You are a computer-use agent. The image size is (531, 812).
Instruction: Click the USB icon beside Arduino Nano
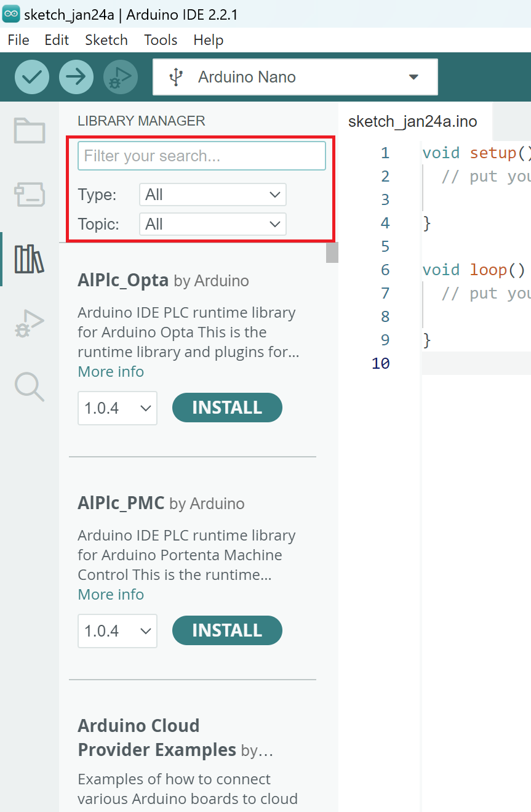click(x=176, y=77)
